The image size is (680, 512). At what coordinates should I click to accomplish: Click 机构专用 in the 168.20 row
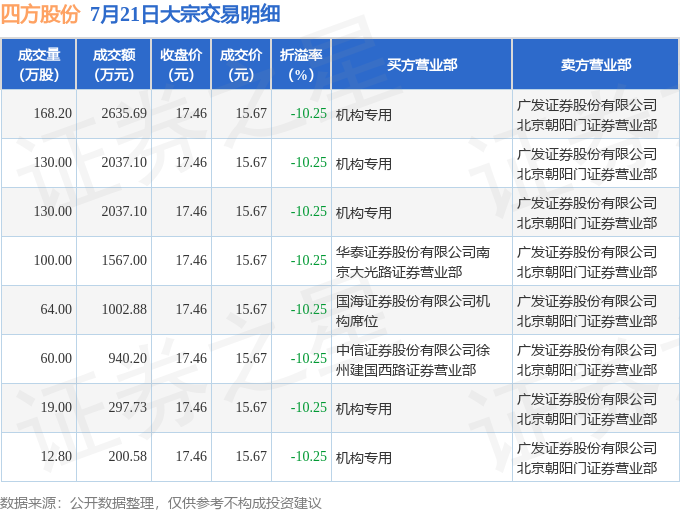[x=364, y=115]
